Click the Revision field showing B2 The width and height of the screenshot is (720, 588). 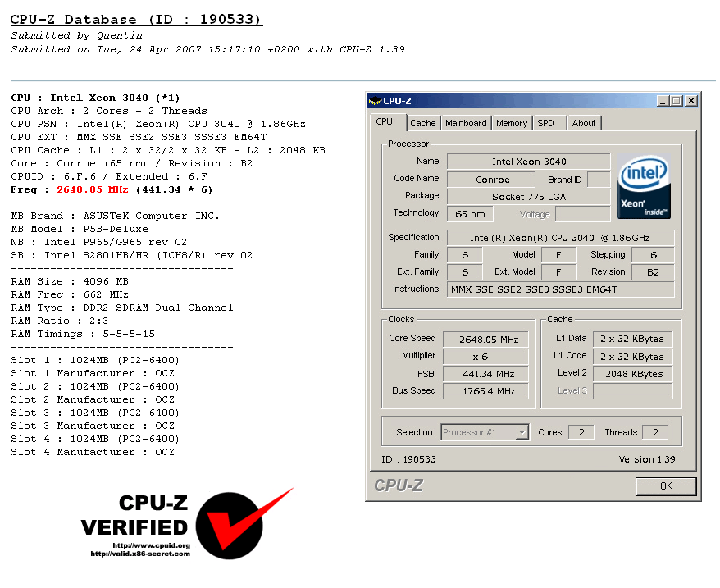click(653, 272)
